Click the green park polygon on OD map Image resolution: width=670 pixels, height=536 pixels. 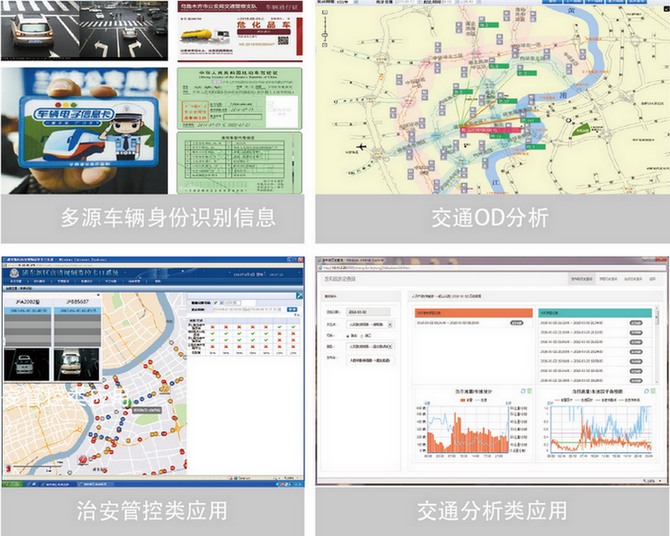pyautogui.click(x=582, y=130)
